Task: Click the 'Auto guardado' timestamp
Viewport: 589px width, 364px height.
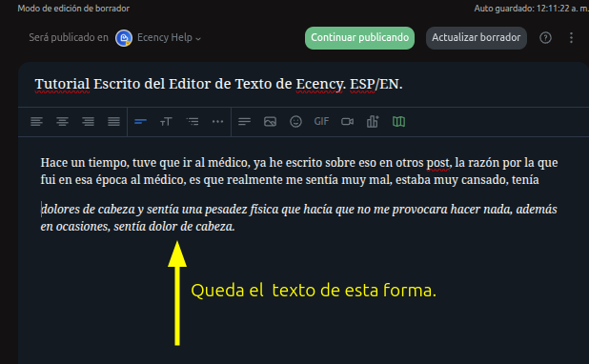Action: coord(531,9)
